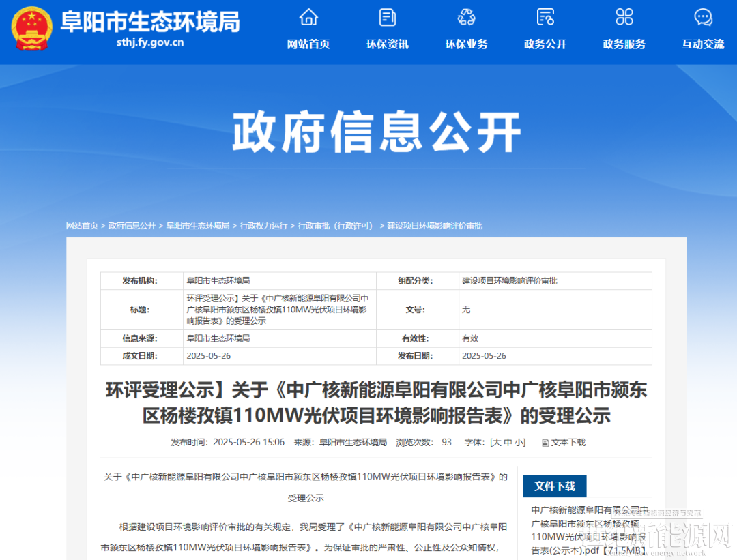Image resolution: width=737 pixels, height=560 pixels.
Task: Click the centered 受理公示 line in the article
Action: [306, 498]
